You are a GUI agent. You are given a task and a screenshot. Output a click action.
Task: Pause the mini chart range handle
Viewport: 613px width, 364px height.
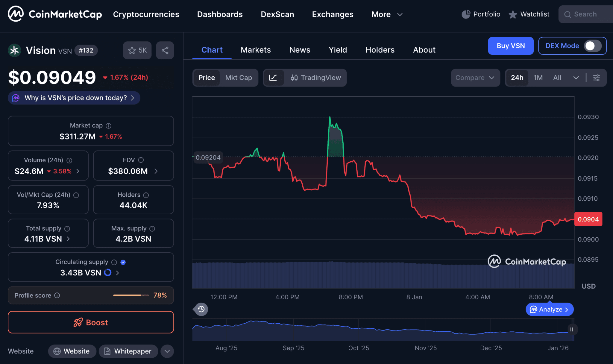click(571, 330)
